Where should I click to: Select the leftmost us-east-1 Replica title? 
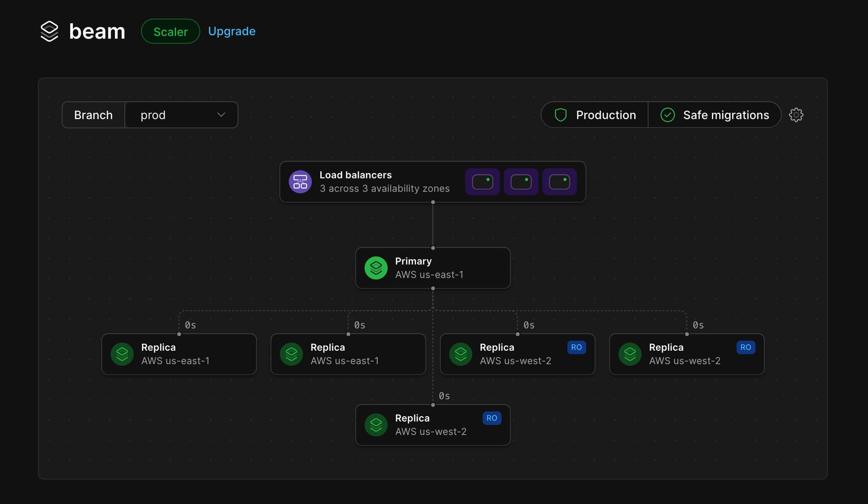(x=158, y=347)
